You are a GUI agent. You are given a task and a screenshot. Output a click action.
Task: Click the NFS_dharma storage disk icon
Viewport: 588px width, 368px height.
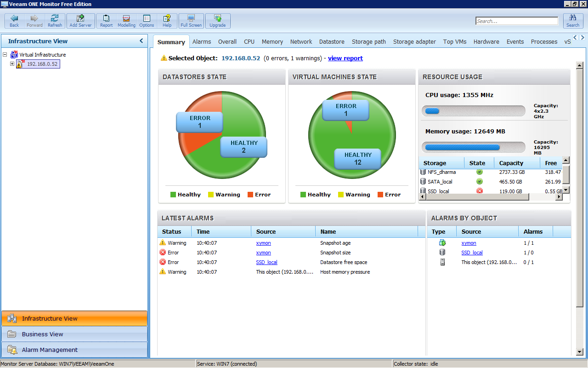click(x=423, y=172)
